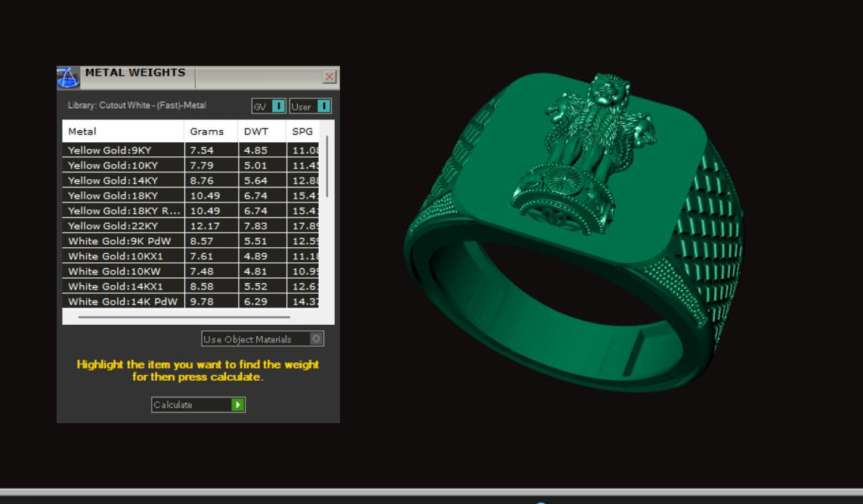
Task: Select the Yellow Gold:10KY row
Action: tap(190, 165)
